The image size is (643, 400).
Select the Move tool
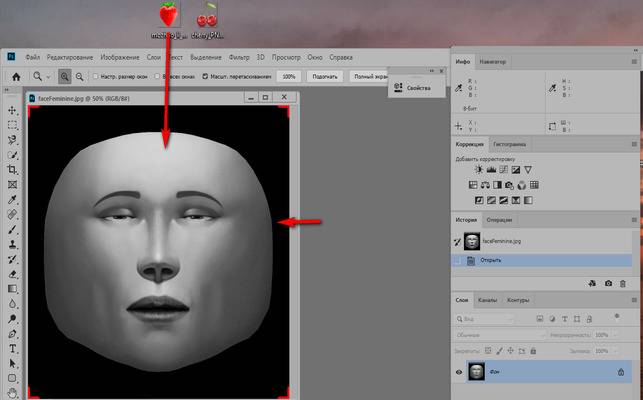click(12, 110)
